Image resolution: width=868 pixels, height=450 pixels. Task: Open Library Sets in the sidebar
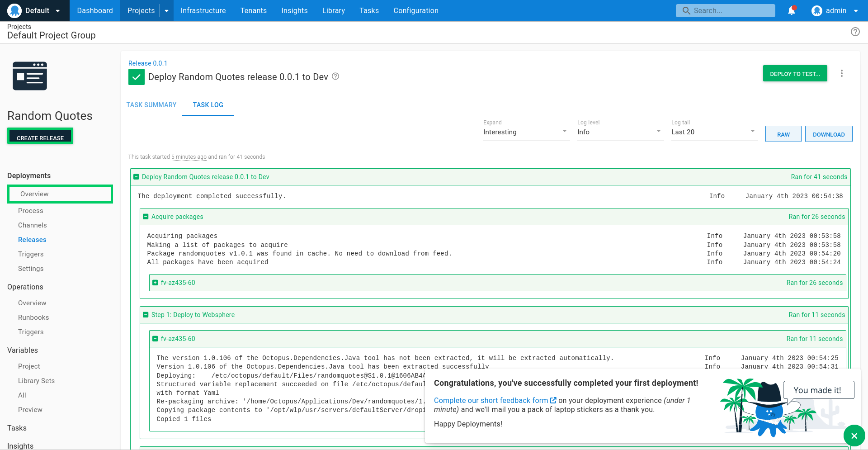(36, 381)
